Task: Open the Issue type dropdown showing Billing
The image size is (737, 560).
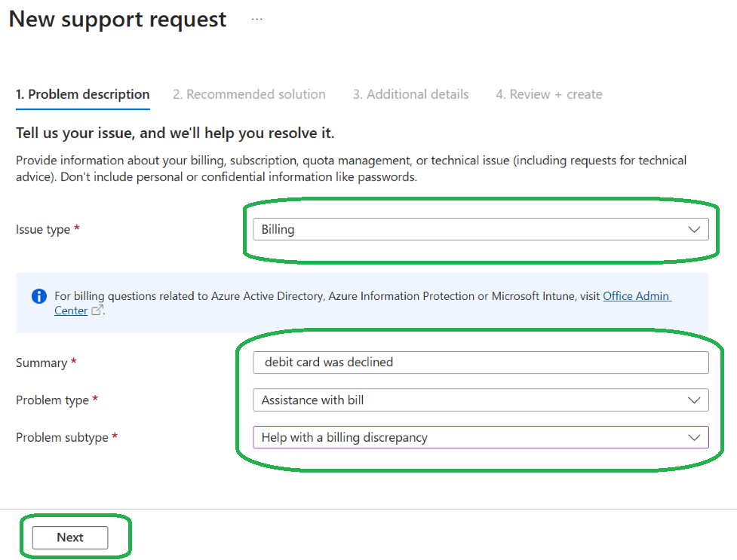Action: coord(481,229)
